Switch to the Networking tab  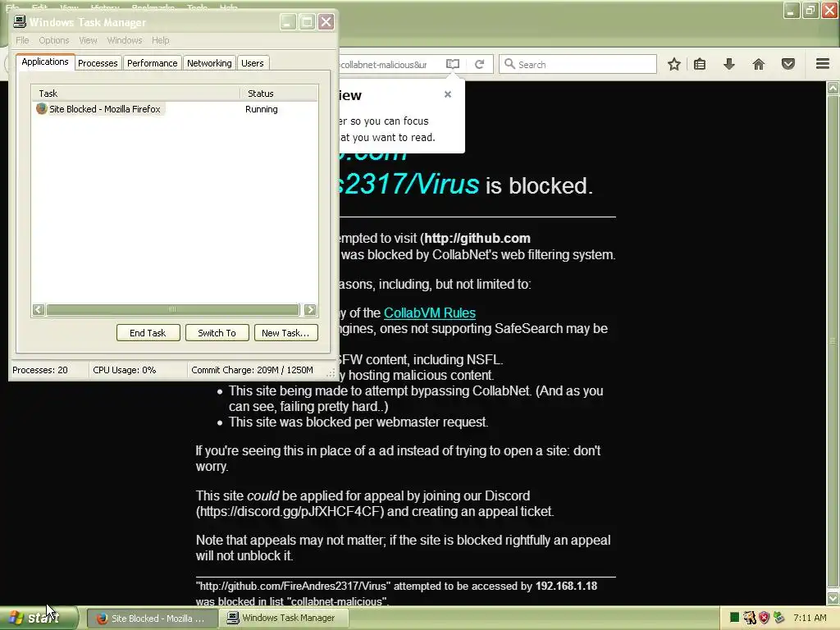click(209, 62)
